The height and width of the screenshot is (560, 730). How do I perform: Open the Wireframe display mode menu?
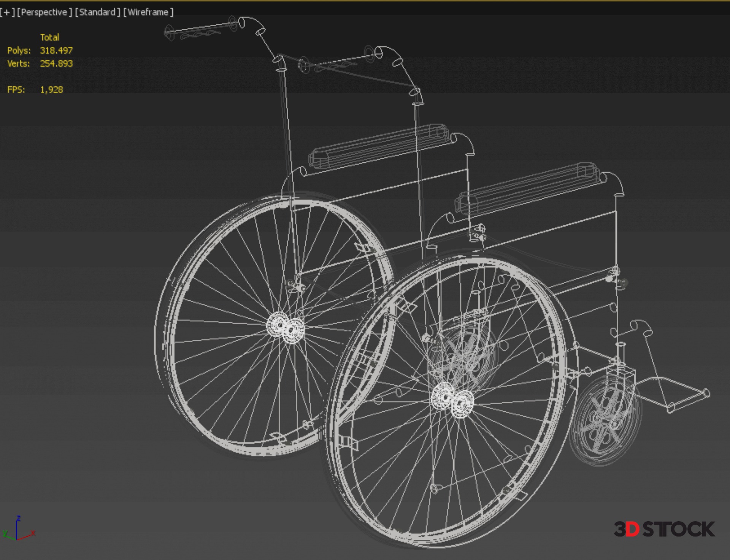[148, 12]
